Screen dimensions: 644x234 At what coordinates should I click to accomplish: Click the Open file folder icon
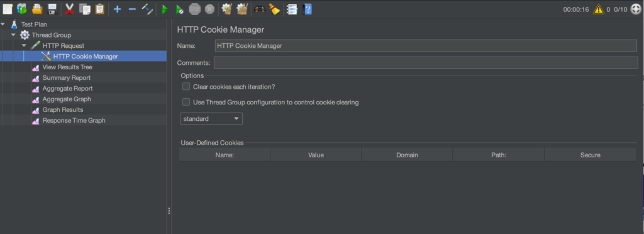pos(37,9)
